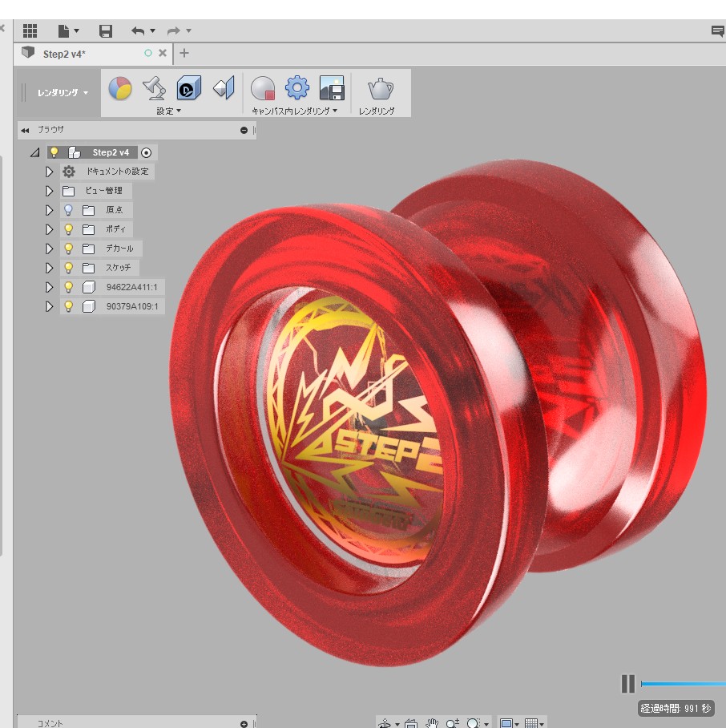Open the data panel grid icon

(x=30, y=31)
